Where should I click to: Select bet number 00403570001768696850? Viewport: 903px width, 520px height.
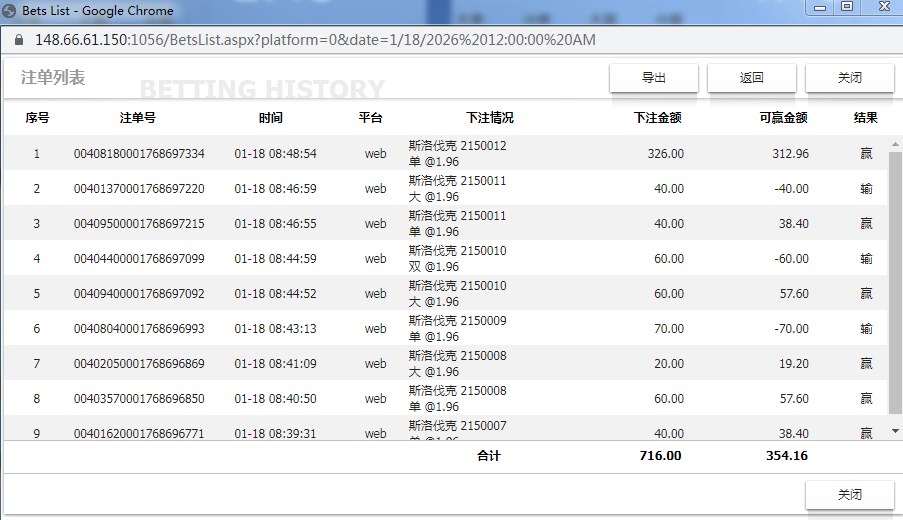click(x=139, y=399)
